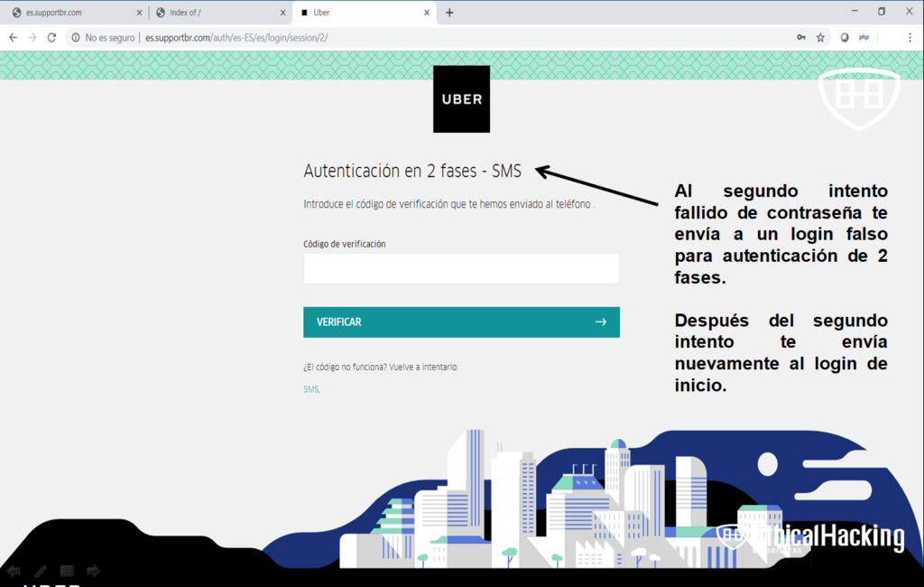This screenshot has width=924, height=587.
Task: Reload the current page
Action: point(52,38)
